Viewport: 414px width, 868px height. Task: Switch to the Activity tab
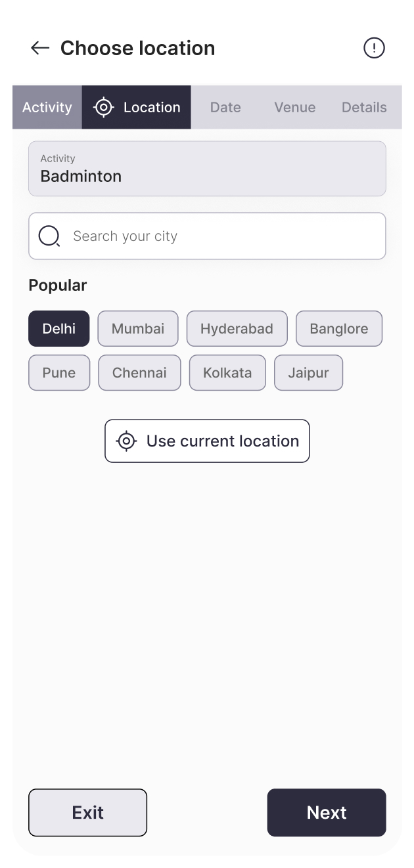47,107
